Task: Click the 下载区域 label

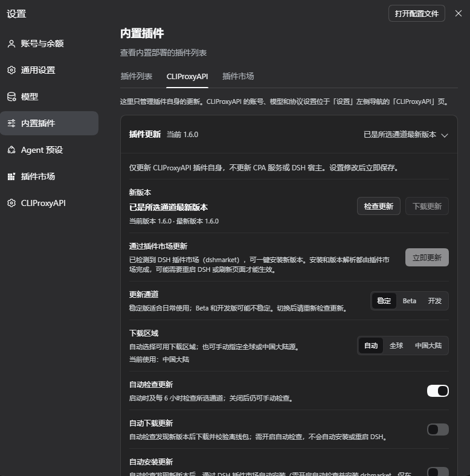Action: point(144,333)
